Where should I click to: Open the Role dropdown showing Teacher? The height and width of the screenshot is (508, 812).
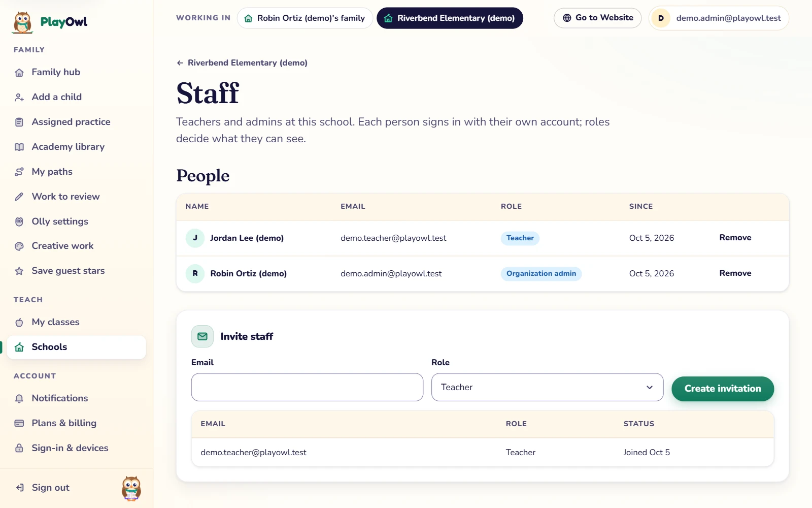point(547,387)
